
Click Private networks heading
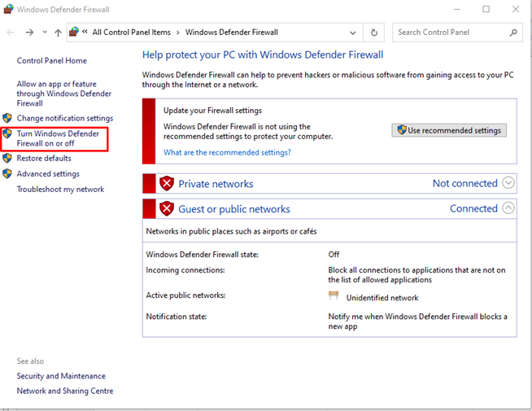click(216, 184)
